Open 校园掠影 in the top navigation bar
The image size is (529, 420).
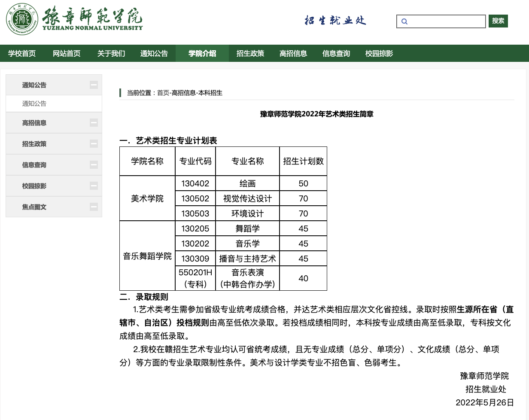pos(379,53)
